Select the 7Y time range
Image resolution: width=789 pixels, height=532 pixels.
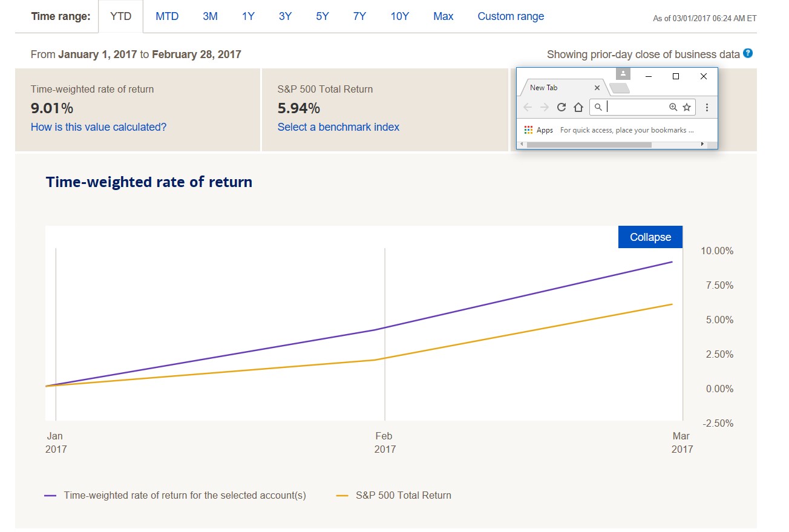(x=359, y=16)
